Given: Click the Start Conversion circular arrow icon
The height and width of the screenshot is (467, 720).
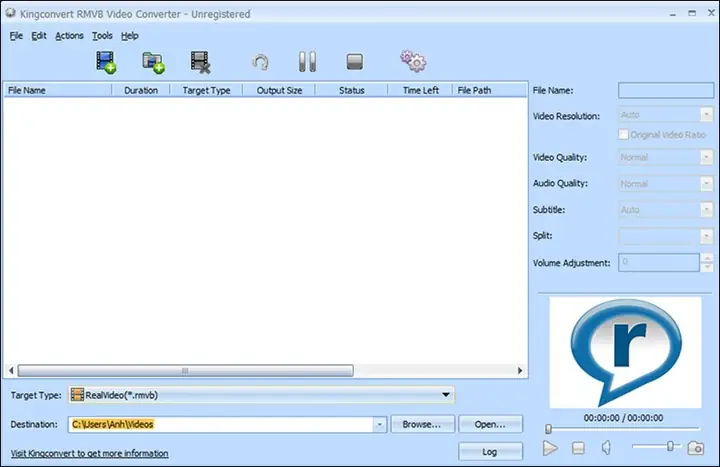Looking at the screenshot, I should 260,62.
